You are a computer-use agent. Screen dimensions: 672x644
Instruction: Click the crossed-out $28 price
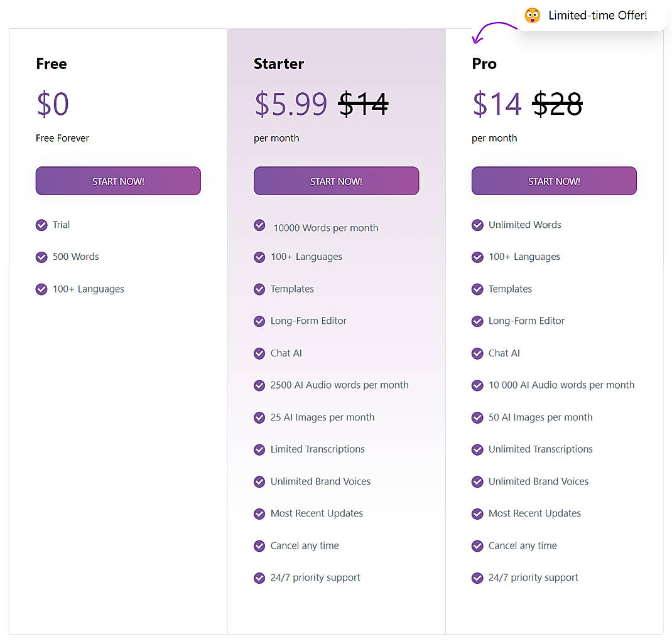coord(558,104)
